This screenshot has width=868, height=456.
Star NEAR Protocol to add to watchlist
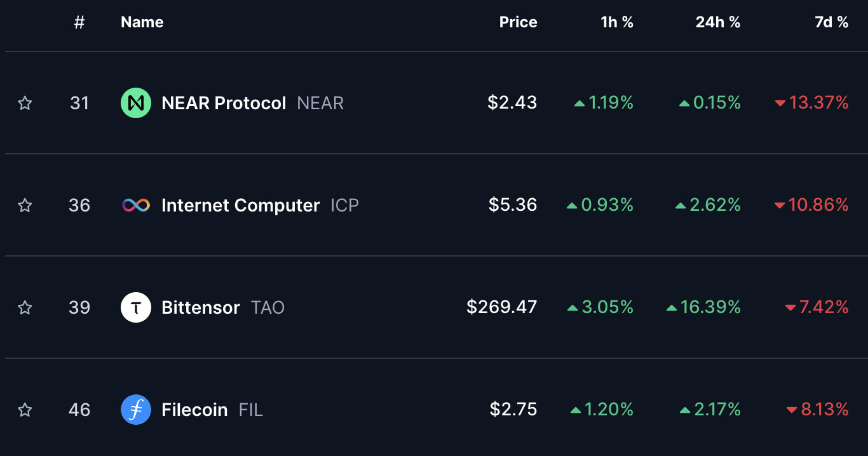pos(25,103)
